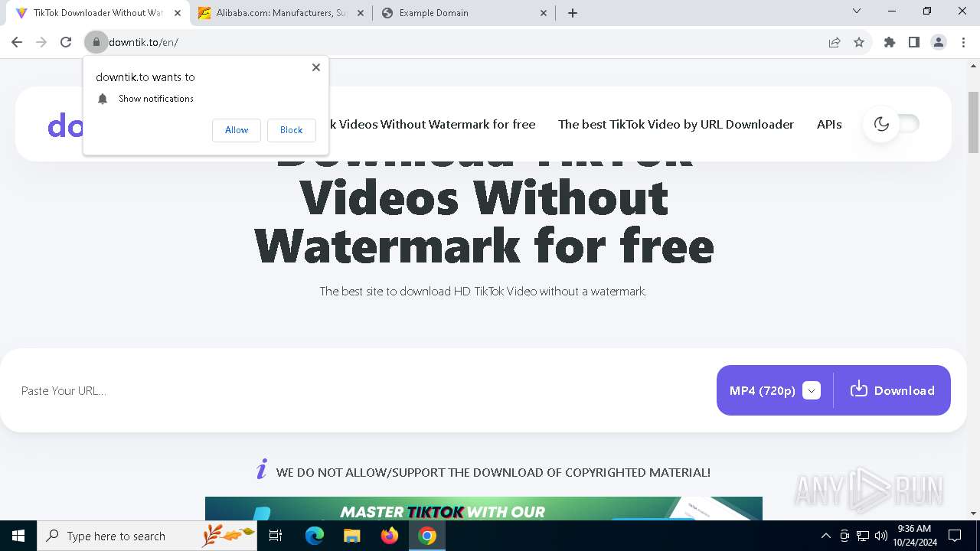Expand the tab search chevron
This screenshot has height=551, width=980.
(x=857, y=11)
